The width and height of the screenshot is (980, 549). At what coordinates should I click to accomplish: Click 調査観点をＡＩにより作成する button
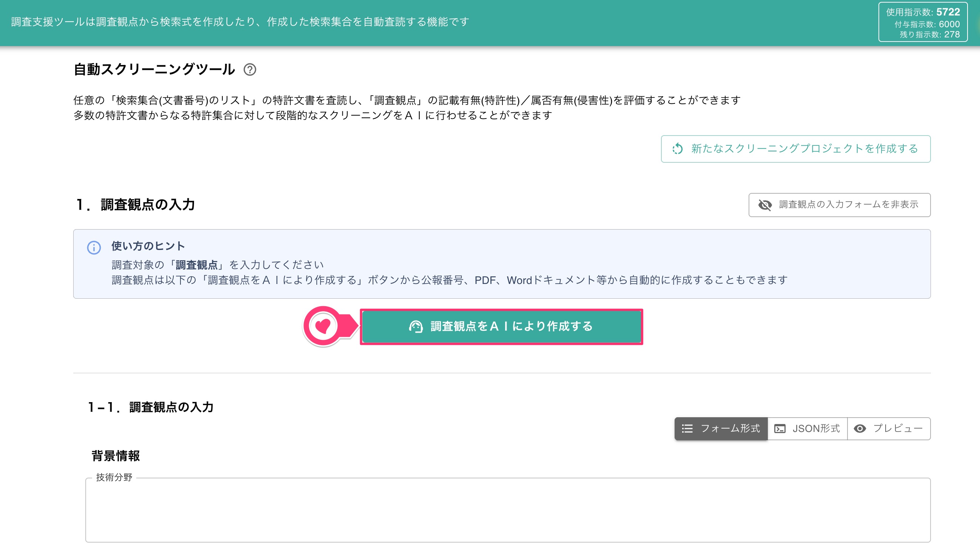click(x=501, y=327)
